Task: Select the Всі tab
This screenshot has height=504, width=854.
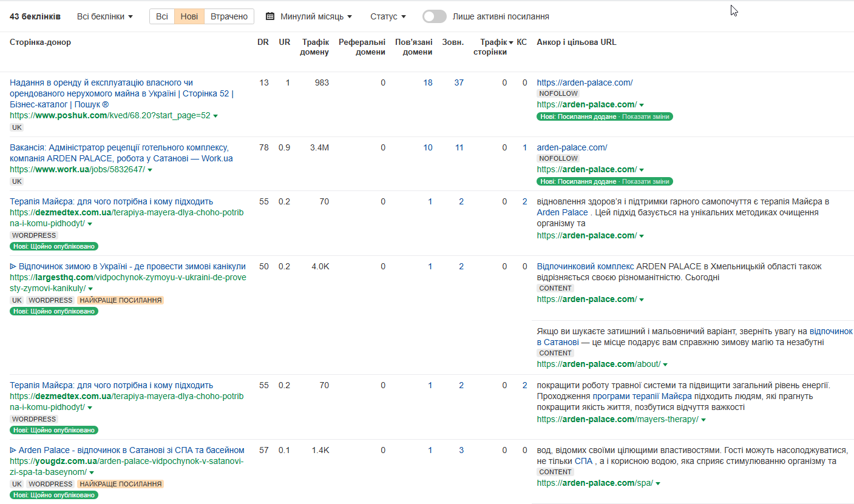Action: tap(162, 16)
